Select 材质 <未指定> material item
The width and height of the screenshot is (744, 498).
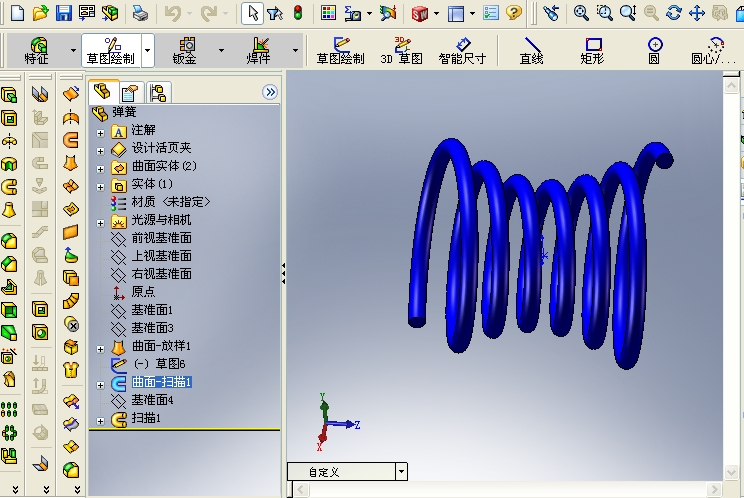[170, 202]
